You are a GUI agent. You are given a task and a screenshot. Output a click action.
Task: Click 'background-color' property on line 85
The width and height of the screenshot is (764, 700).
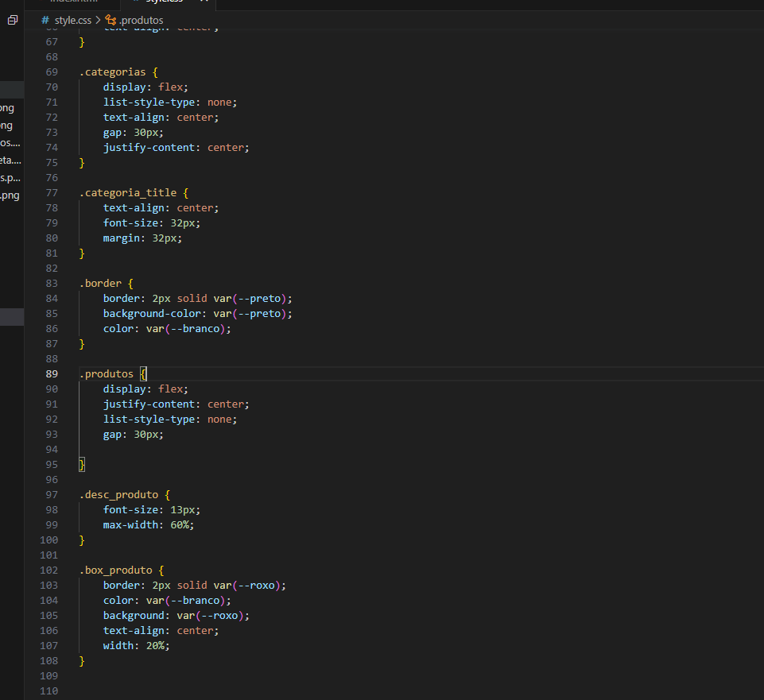152,314
